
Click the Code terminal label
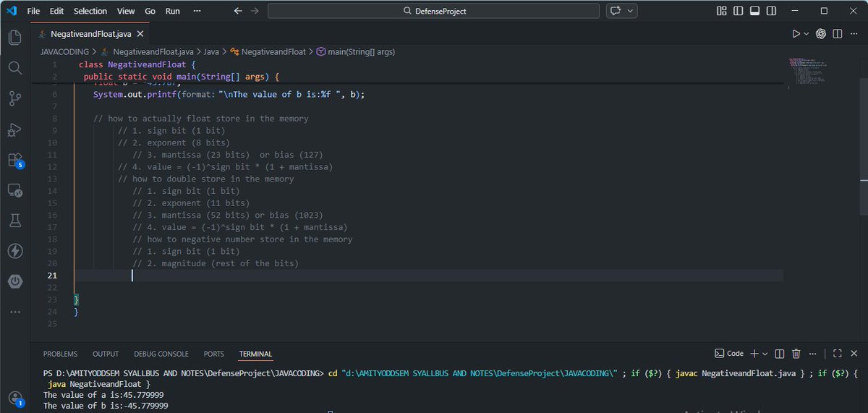[x=729, y=354]
